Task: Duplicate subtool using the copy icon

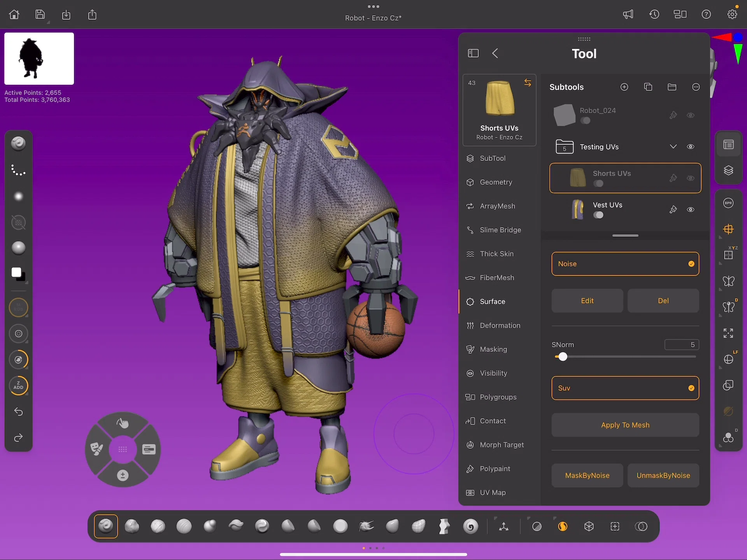Action: 648,87
